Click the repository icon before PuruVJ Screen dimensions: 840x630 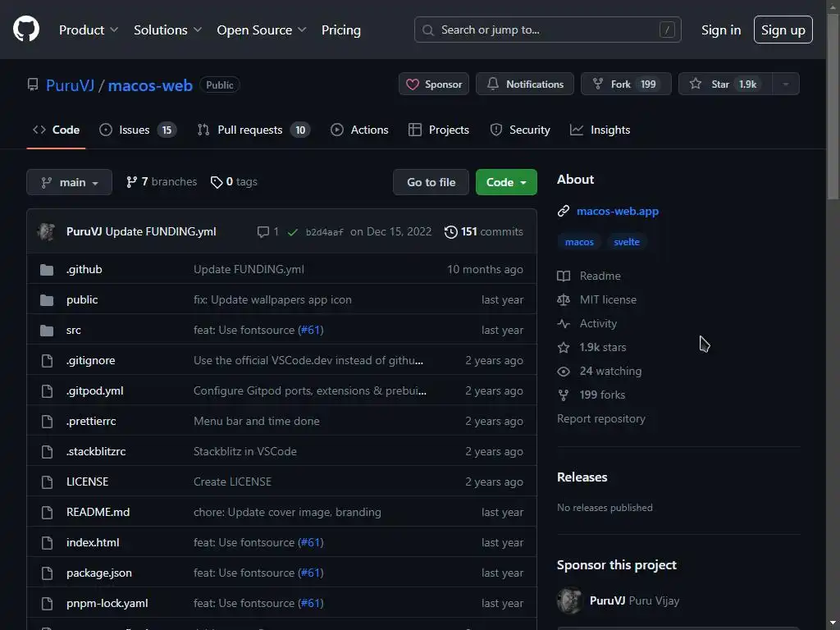point(33,84)
